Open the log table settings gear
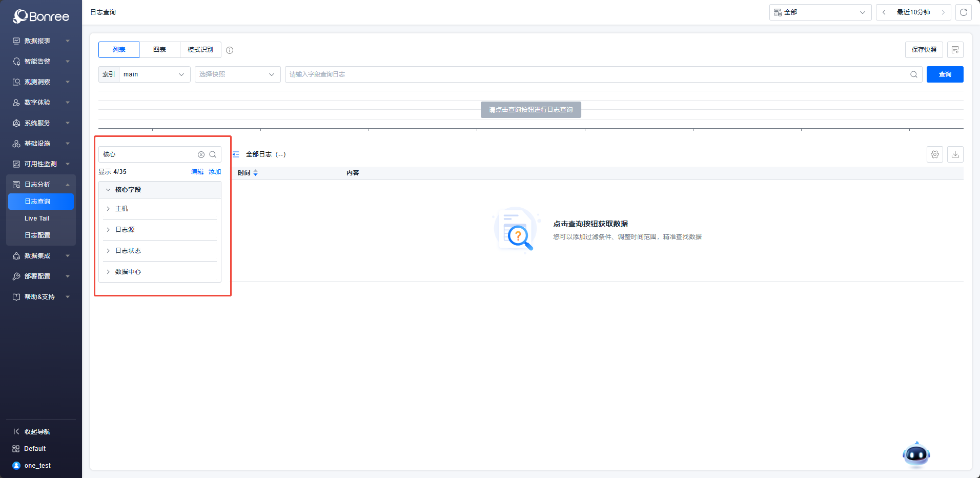The image size is (980, 478). [x=935, y=154]
